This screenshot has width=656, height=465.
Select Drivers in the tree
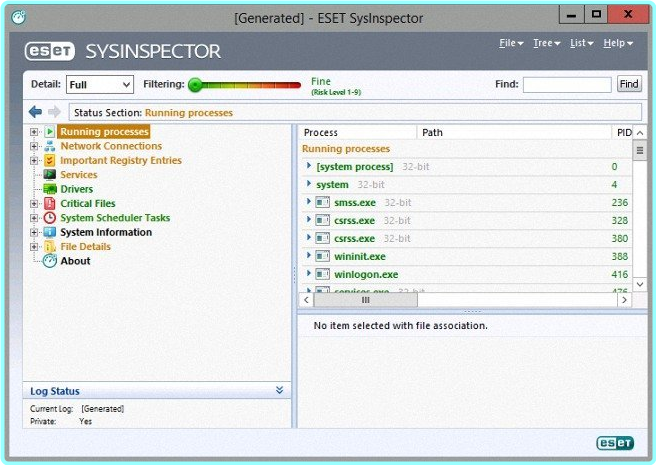click(x=77, y=189)
